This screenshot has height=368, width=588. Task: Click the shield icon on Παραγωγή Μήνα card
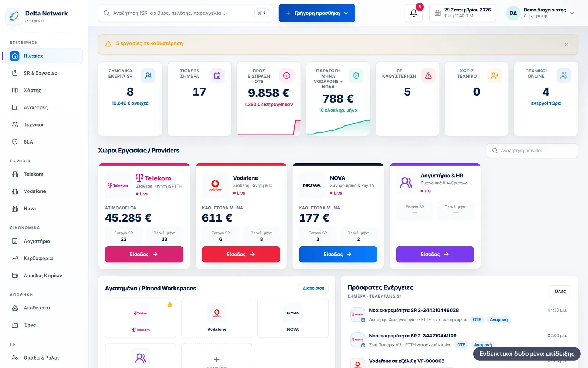[356, 76]
